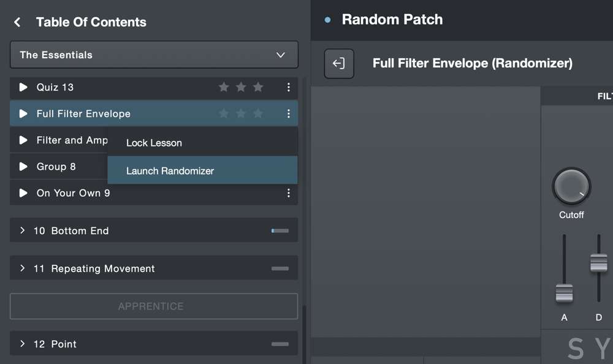Open On Your Own 9 options menu
This screenshot has height=364, width=613.
(x=289, y=193)
